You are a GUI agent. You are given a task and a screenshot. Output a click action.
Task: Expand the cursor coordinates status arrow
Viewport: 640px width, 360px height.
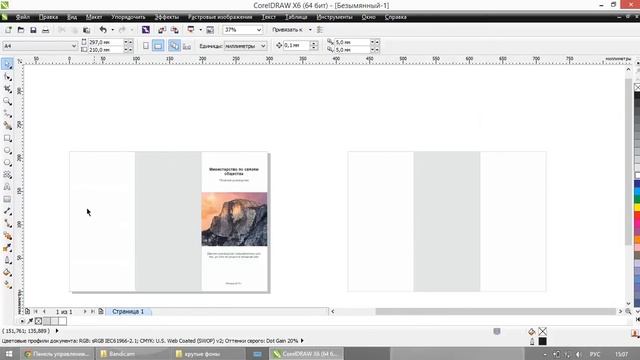57,331
